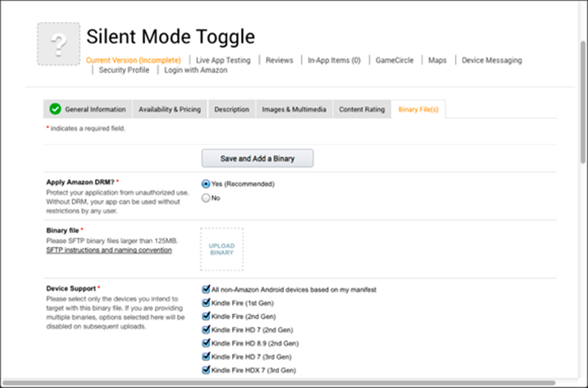Open Maps section
The image size is (588, 388).
(x=437, y=60)
